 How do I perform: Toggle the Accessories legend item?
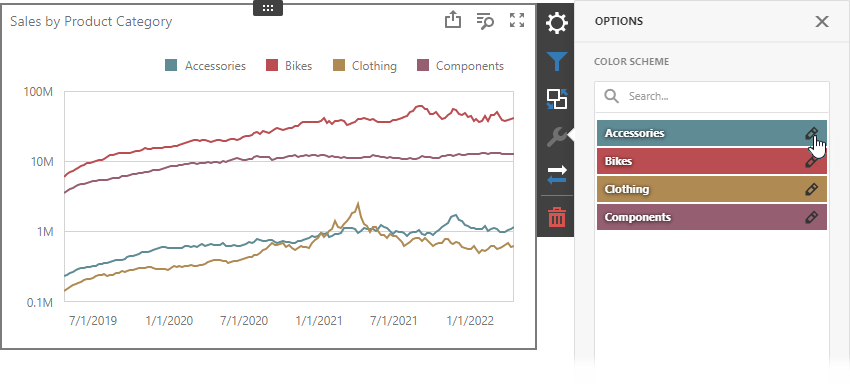pyautogui.click(x=205, y=66)
